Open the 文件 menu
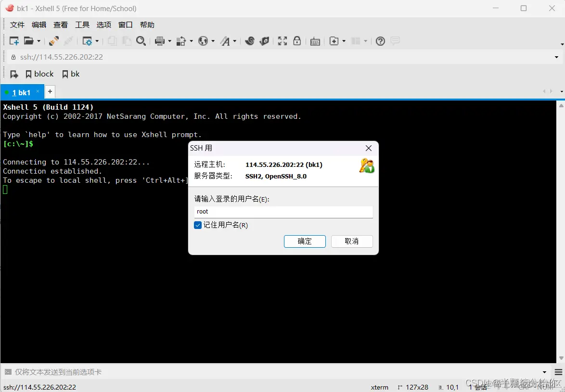The width and height of the screenshot is (565, 392). pyautogui.click(x=17, y=25)
